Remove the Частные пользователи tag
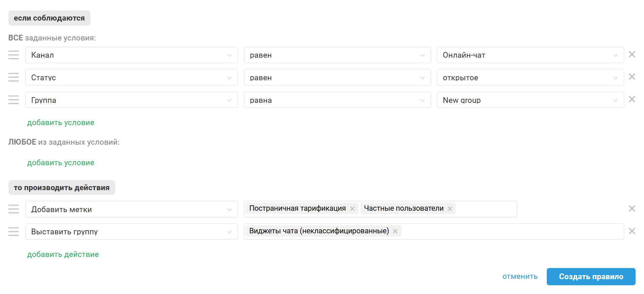The image size is (644, 294). pyautogui.click(x=450, y=209)
